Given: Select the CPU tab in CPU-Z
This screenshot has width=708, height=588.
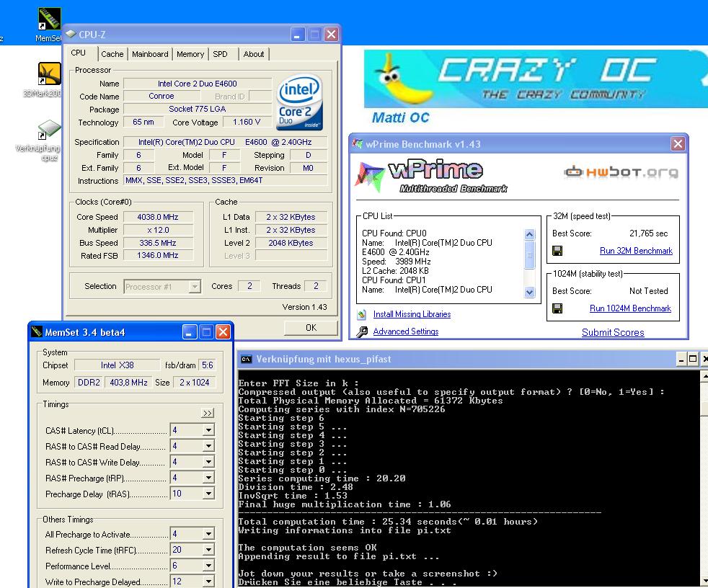Looking at the screenshot, I should point(78,53).
